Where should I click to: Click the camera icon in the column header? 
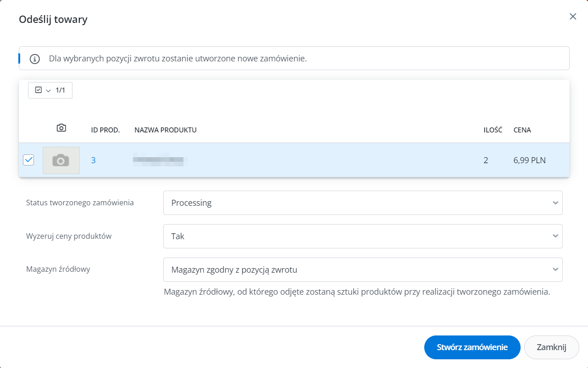(61, 128)
